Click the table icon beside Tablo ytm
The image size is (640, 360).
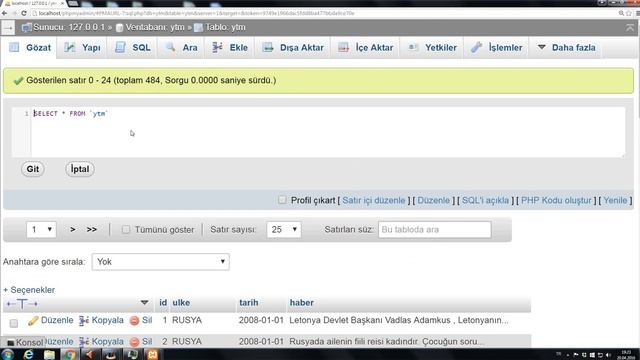click(x=198, y=28)
